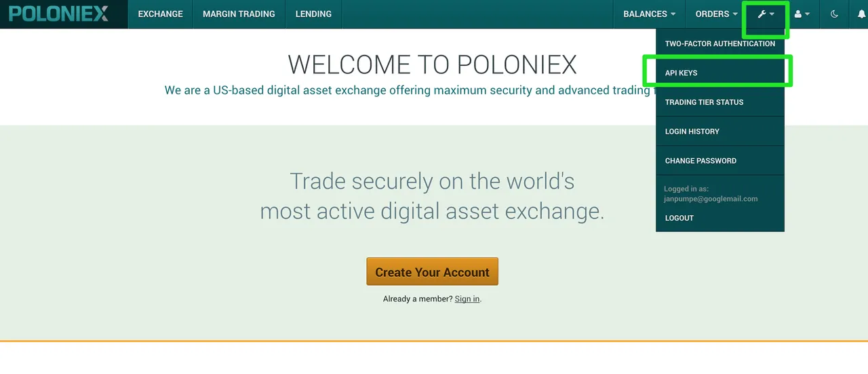Image resolution: width=868 pixels, height=374 pixels.
Task: Toggle night mode with moon icon
Action: (835, 14)
